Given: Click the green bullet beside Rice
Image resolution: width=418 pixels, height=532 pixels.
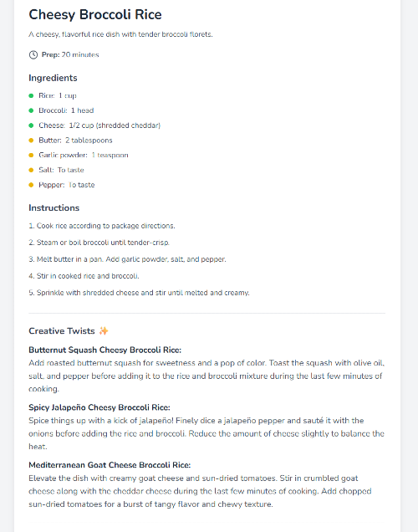Looking at the screenshot, I should click(x=31, y=95).
